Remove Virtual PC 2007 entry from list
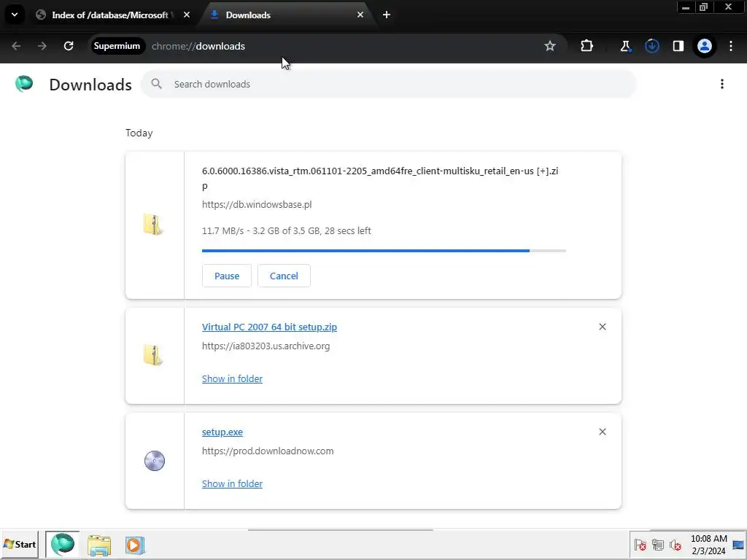Image resolution: width=747 pixels, height=560 pixels. pyautogui.click(x=602, y=327)
